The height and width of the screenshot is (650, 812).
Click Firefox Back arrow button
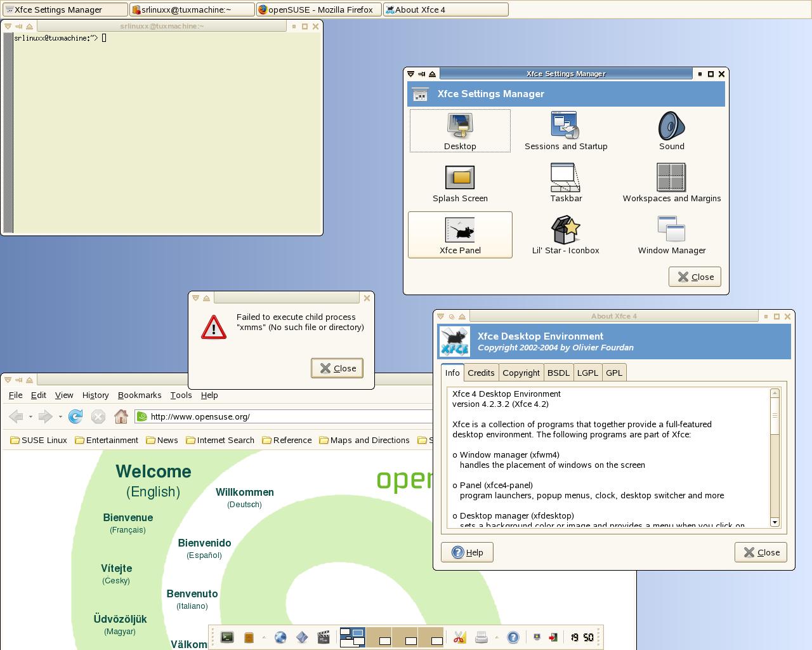pyautogui.click(x=16, y=416)
